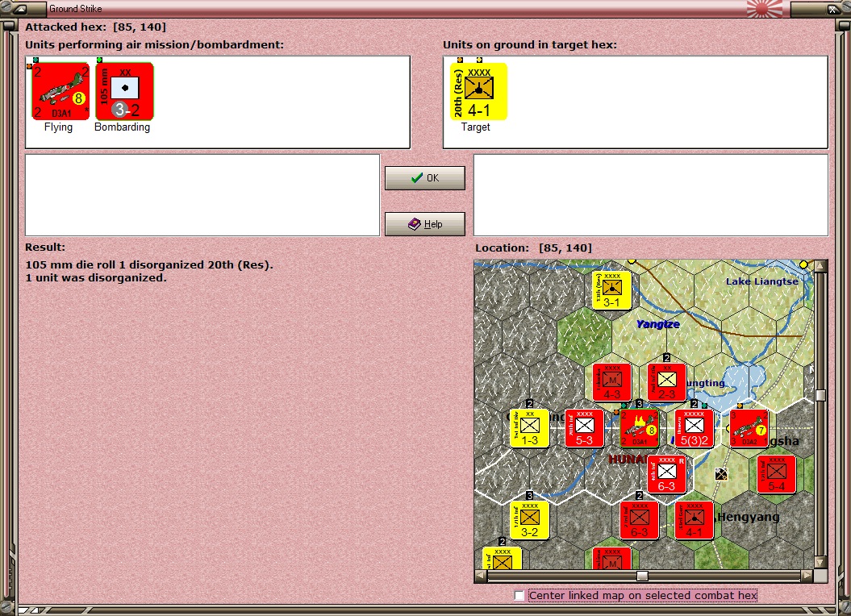Click the crossed pickaxe resource icon on map
The image size is (851, 616).
coord(721,474)
